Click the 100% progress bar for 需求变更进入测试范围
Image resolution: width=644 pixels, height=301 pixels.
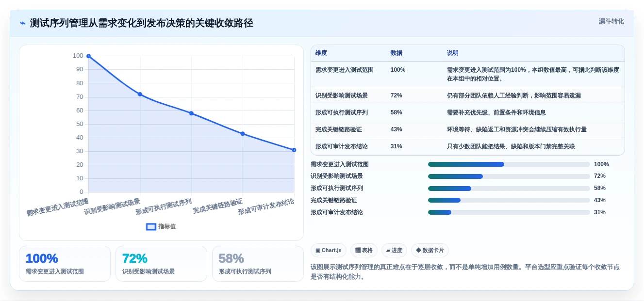509,164
